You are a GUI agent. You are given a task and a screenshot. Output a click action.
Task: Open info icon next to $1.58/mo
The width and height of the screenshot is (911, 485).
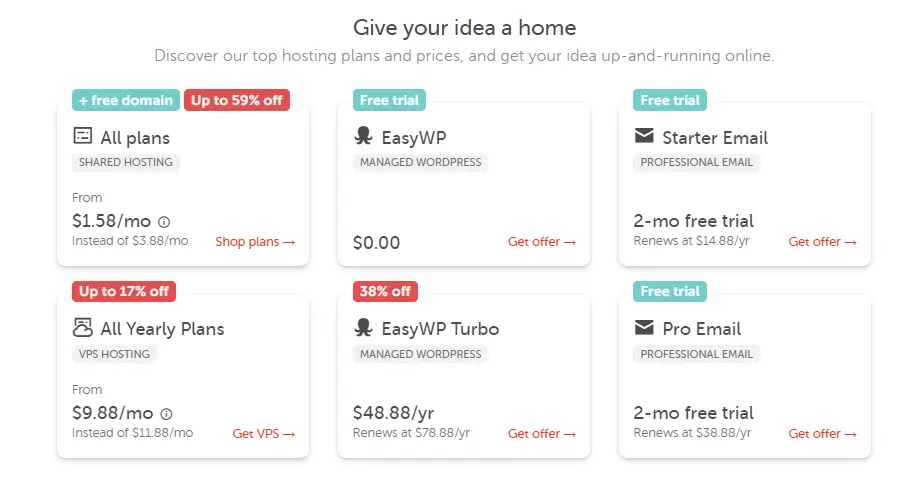[164, 222]
